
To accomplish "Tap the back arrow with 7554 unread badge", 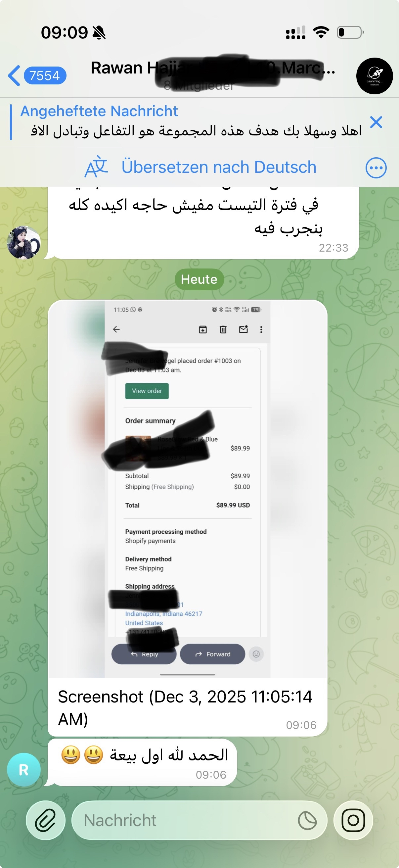I will coord(37,75).
